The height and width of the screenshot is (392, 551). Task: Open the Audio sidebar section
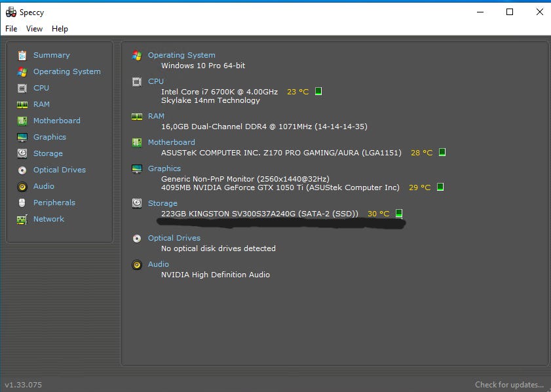44,186
